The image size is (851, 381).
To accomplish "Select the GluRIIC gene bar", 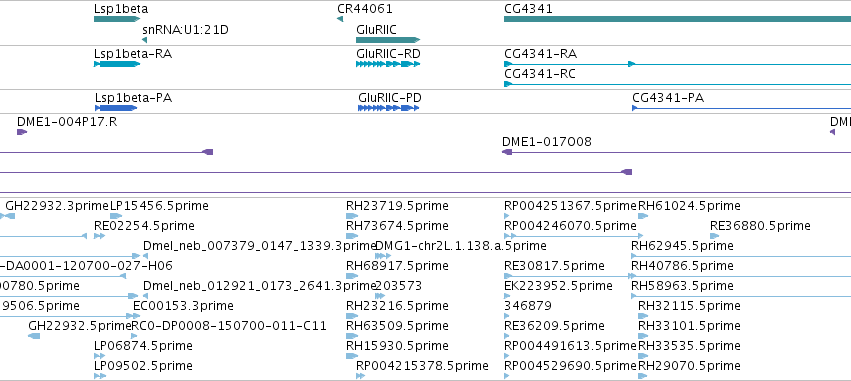I will (388, 40).
